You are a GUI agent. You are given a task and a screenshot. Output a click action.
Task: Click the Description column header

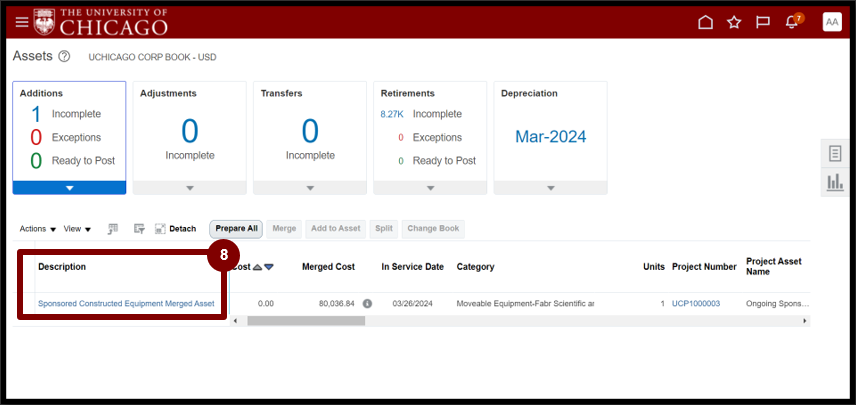(62, 267)
